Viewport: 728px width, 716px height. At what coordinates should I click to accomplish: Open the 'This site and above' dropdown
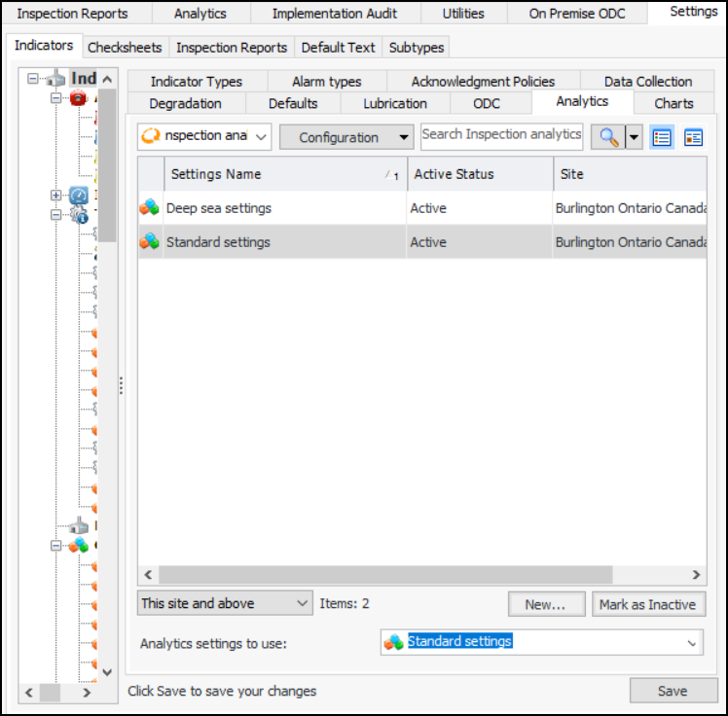click(x=225, y=603)
